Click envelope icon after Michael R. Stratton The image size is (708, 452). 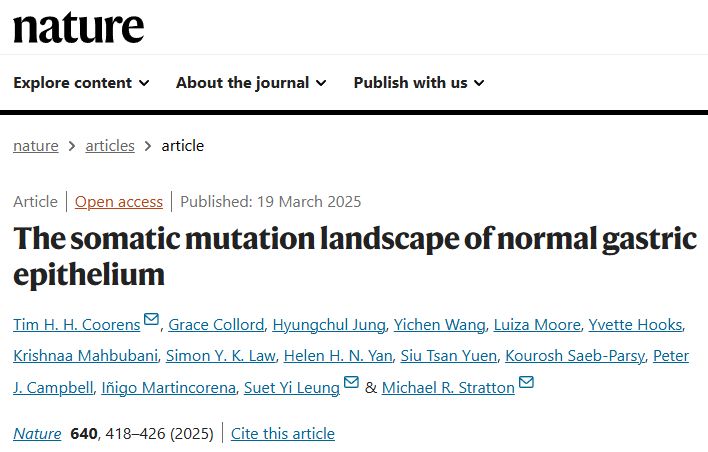pyautogui.click(x=526, y=382)
